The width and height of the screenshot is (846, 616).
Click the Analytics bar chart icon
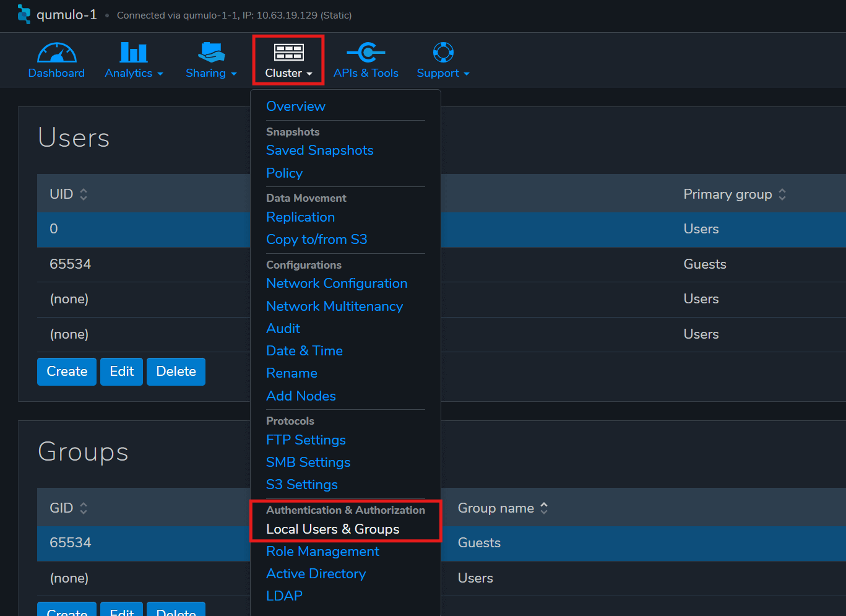pos(134,53)
